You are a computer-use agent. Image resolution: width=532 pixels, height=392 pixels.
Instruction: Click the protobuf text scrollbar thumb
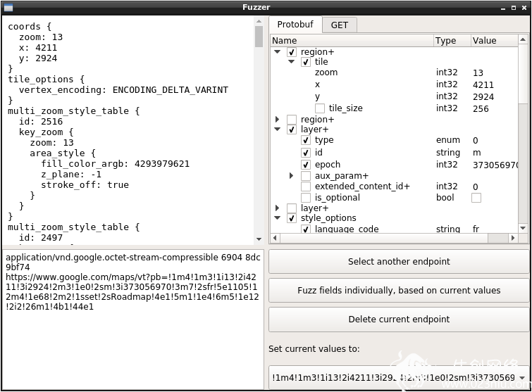(259, 37)
